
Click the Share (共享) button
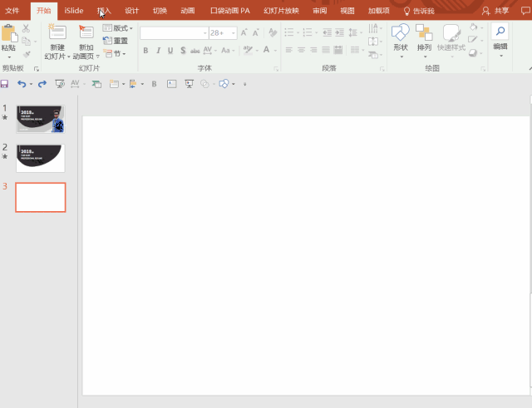click(495, 11)
